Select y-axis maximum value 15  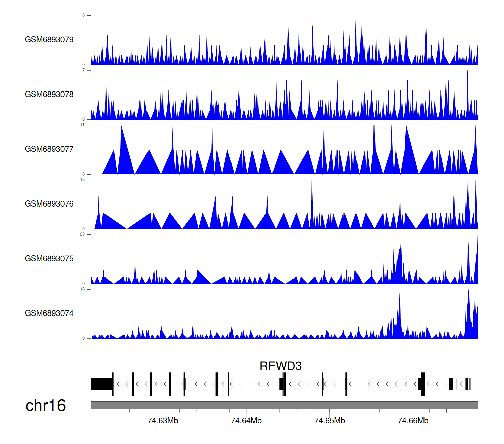(82, 180)
